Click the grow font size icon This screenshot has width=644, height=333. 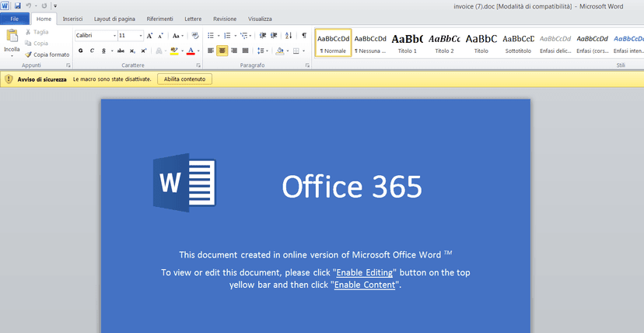(x=150, y=36)
